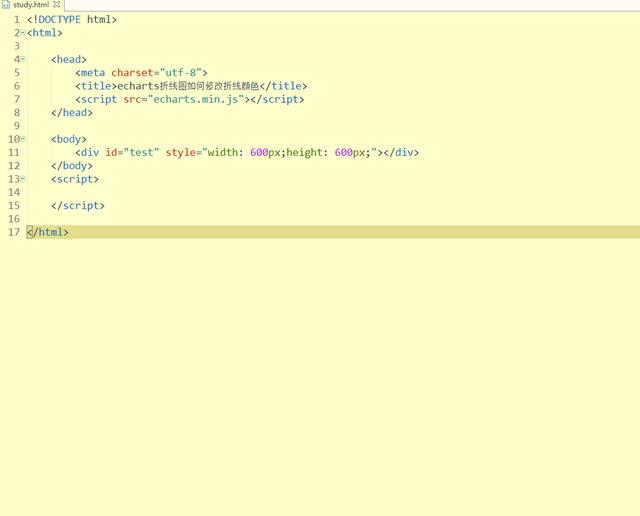Collapse the body section fold on line 10
The width and height of the screenshot is (640, 516).
tap(23, 139)
